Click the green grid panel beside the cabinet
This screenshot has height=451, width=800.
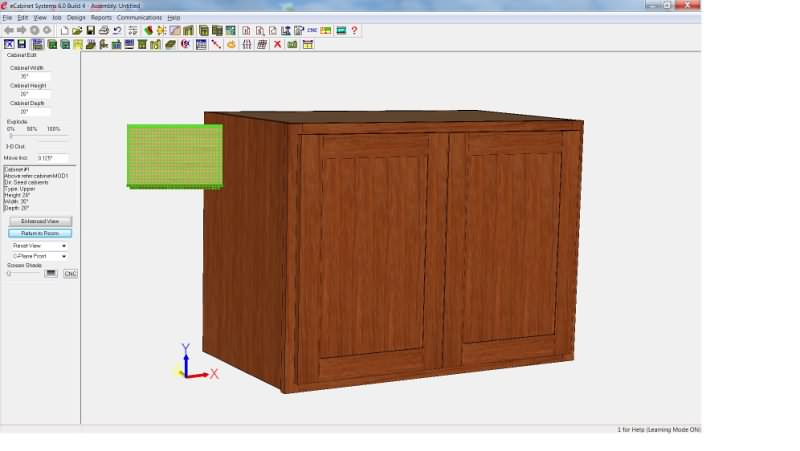point(175,156)
